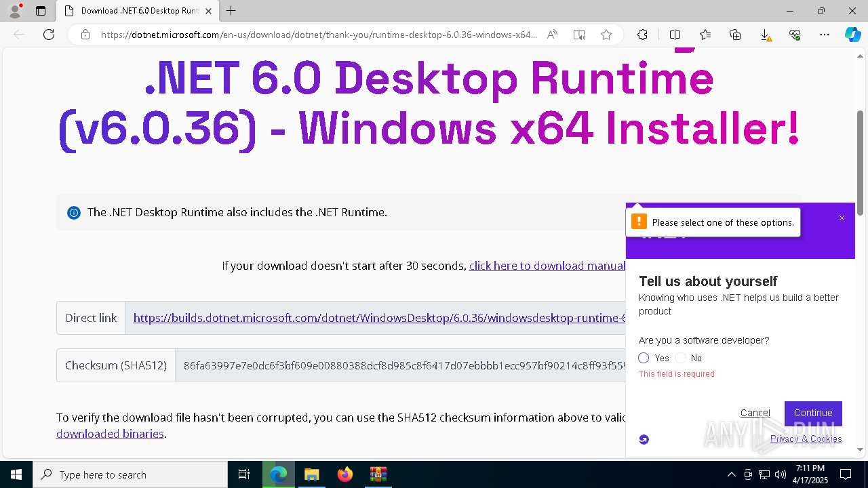The width and height of the screenshot is (868, 488).
Task: Activate Read aloud icon
Action: coord(552,35)
